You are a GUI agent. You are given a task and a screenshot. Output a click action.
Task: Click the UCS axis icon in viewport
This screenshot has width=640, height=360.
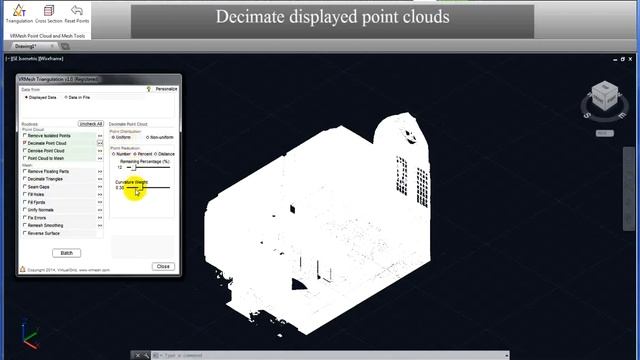(x=30, y=334)
